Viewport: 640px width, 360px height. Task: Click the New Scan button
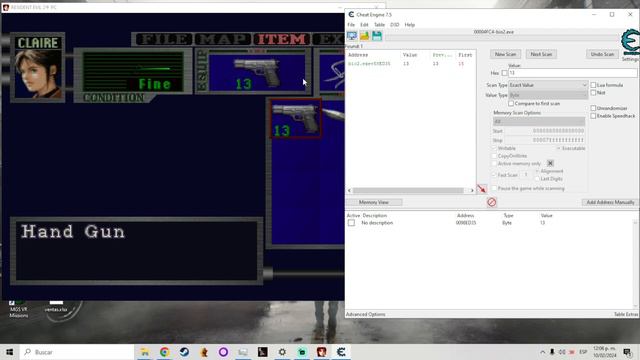tap(505, 54)
